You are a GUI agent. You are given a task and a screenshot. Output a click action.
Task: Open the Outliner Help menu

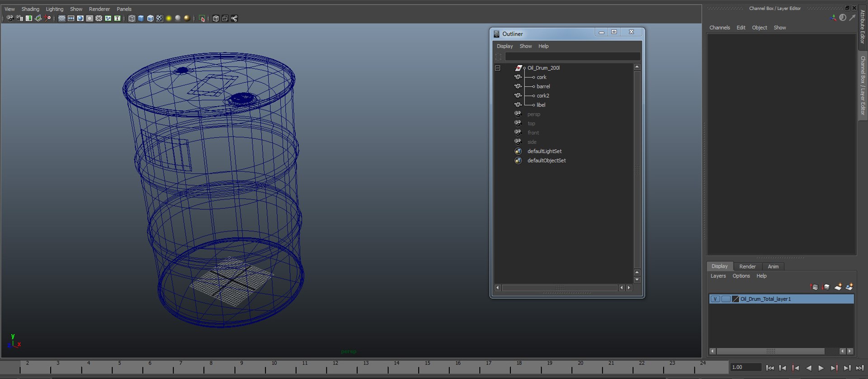point(543,46)
